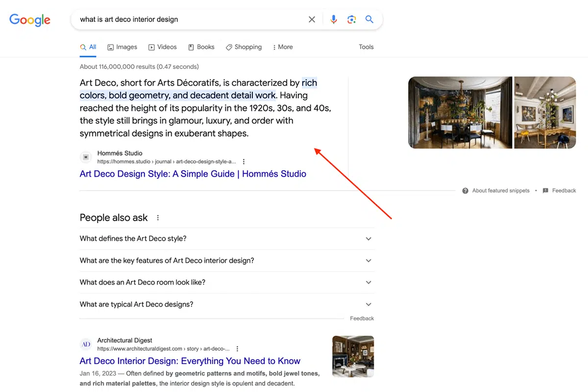
Task: Select the All tab
Action: point(88,47)
